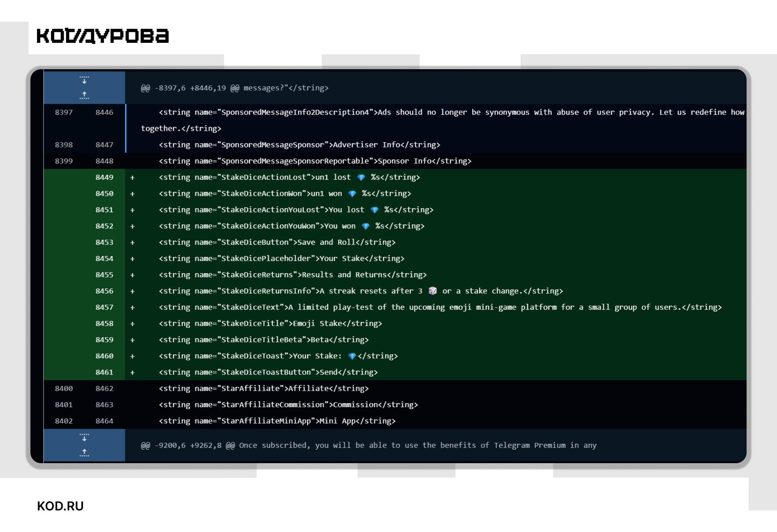The height and width of the screenshot is (532, 777).
Task: Select new line number 8453
Action: pyautogui.click(x=104, y=242)
